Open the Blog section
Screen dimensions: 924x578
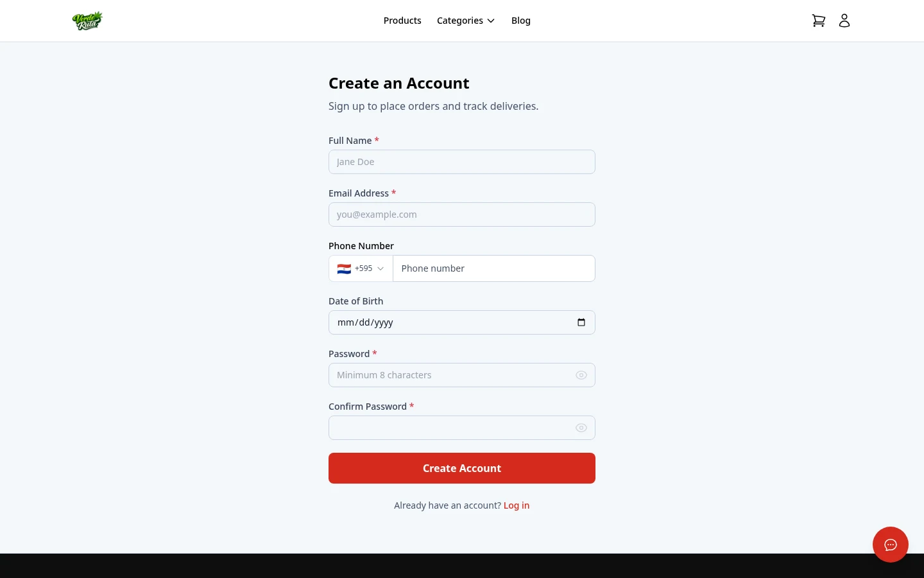520,20
